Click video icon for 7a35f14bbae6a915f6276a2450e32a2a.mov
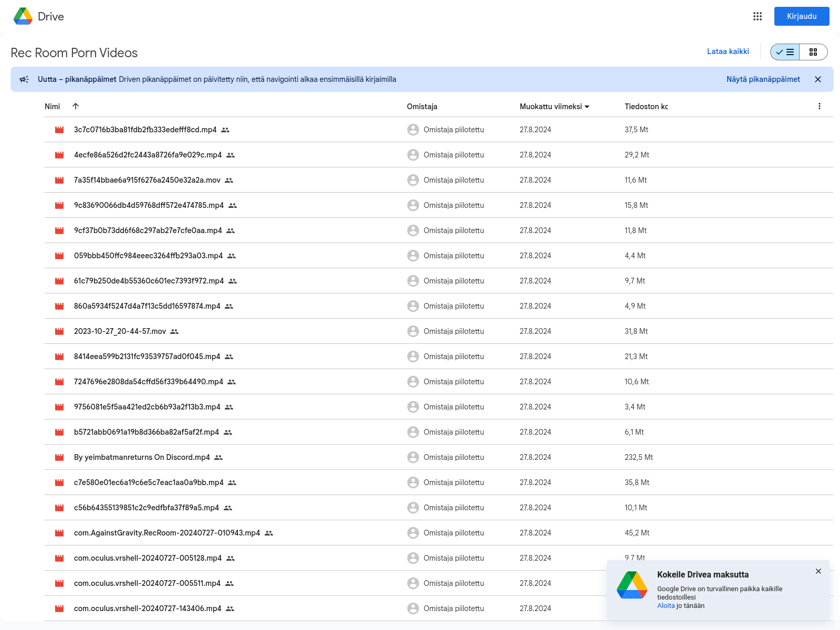This screenshot has height=630, width=840. click(x=59, y=180)
